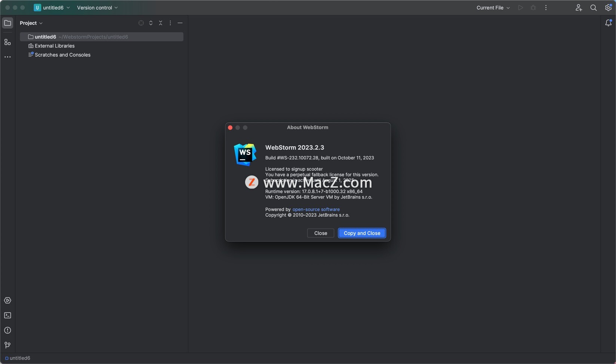This screenshot has height=364, width=616.
Task: Click the Close button in About dialog
Action: click(320, 233)
